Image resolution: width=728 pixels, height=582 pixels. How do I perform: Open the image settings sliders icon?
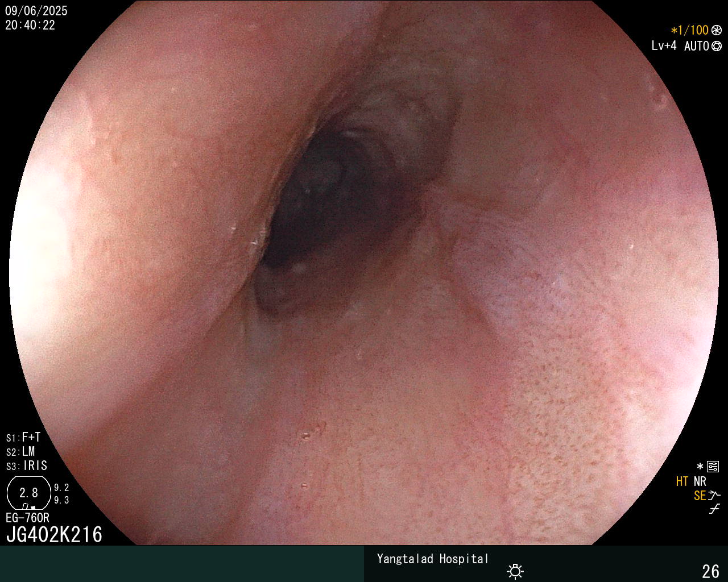point(713,467)
